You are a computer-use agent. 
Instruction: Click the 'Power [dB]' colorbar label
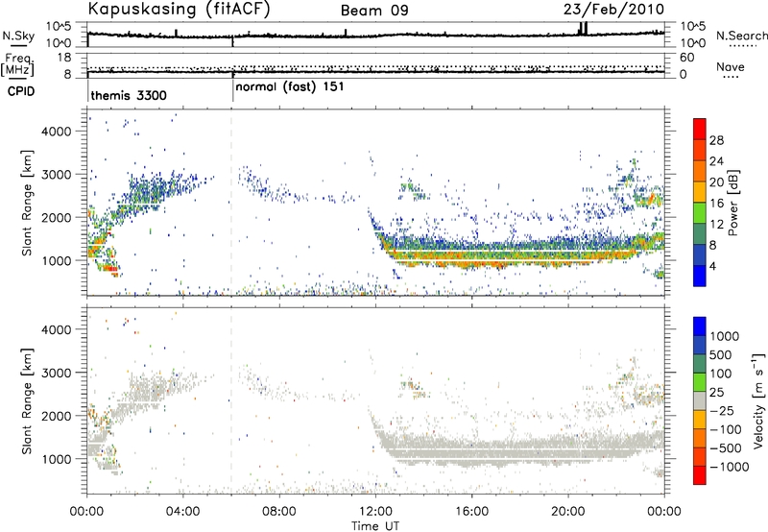(732, 203)
